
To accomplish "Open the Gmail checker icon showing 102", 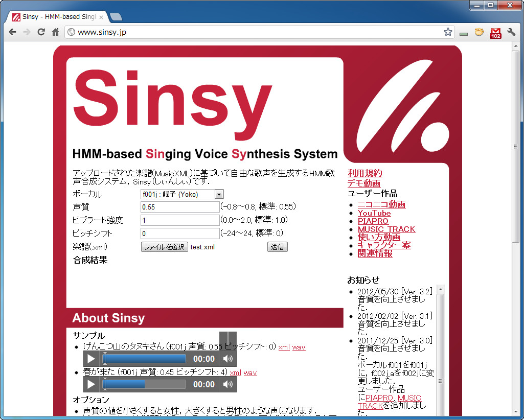I will [495, 33].
